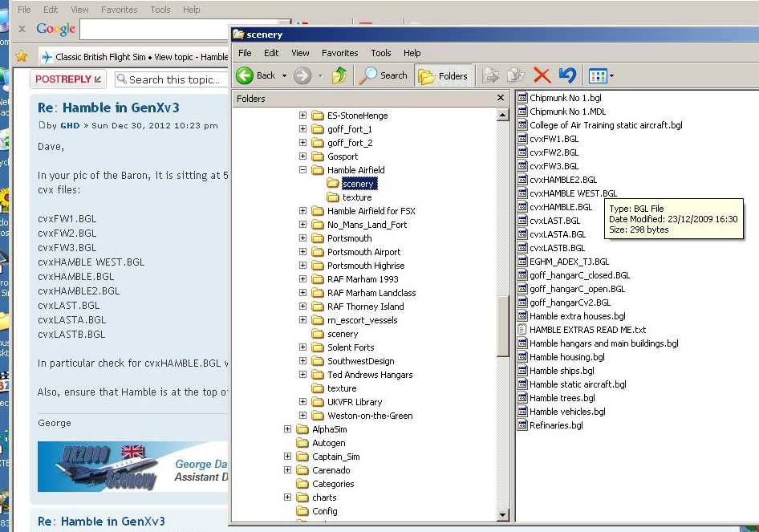Expand the Gosport folder
Image resolution: width=759 pixels, height=532 pixels.
pos(302,156)
